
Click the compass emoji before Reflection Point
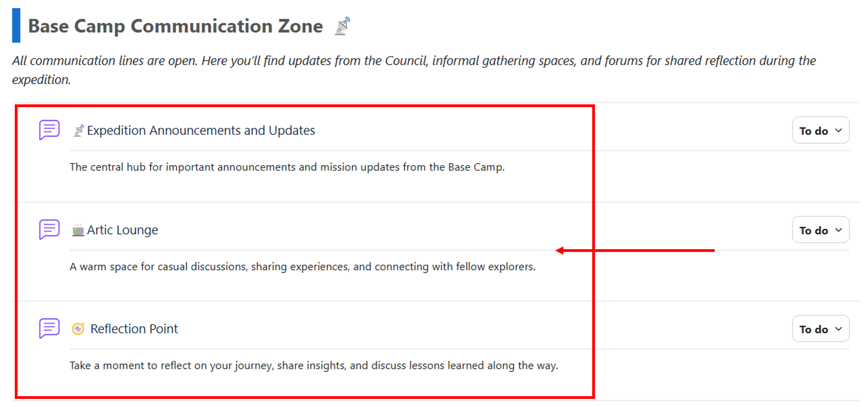pos(78,329)
